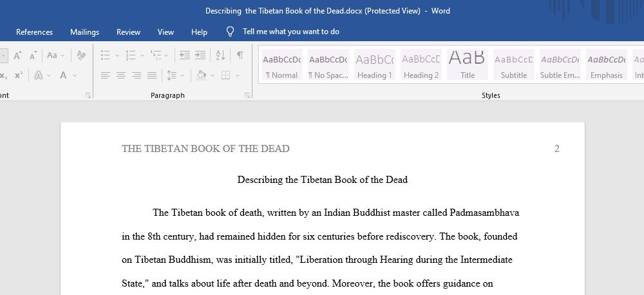The height and width of the screenshot is (295, 644).
Task: Toggle Subscript formatting
Action: tap(4, 75)
